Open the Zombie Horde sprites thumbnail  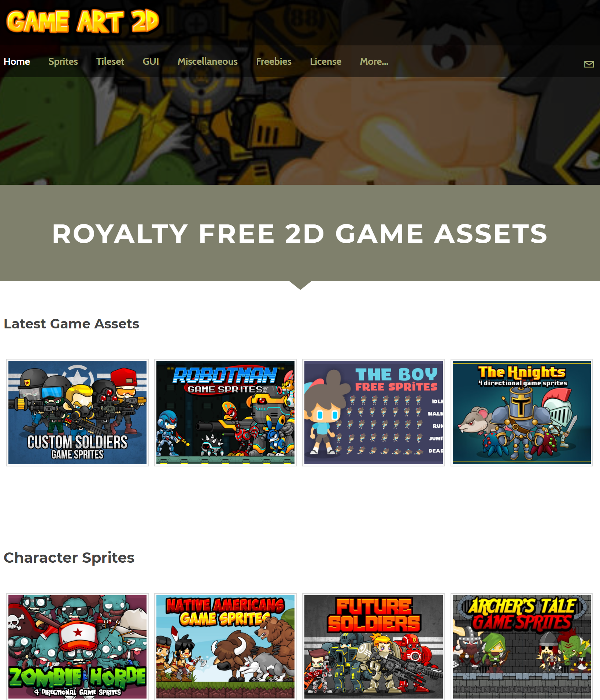tap(77, 647)
